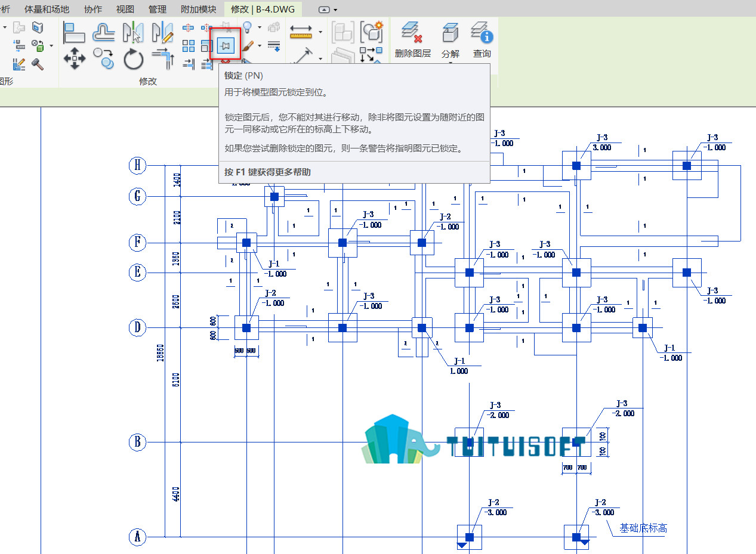Click the 基础底标高 label in drawing

tap(643, 528)
